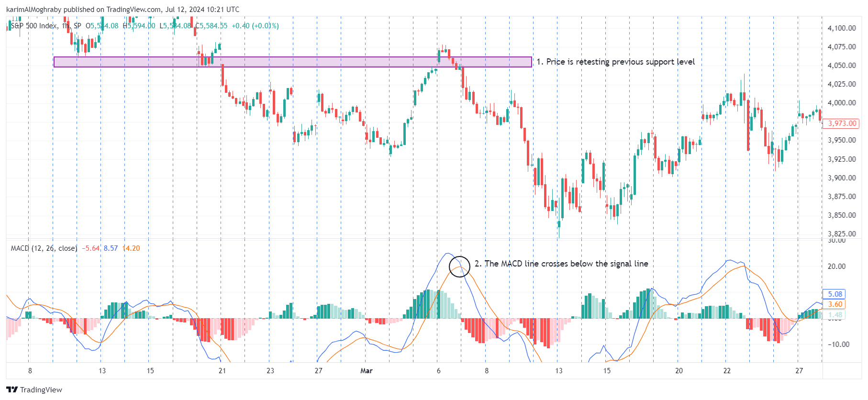Click the 4,075.00 price axis label
This screenshot has width=868, height=400.
842,47
